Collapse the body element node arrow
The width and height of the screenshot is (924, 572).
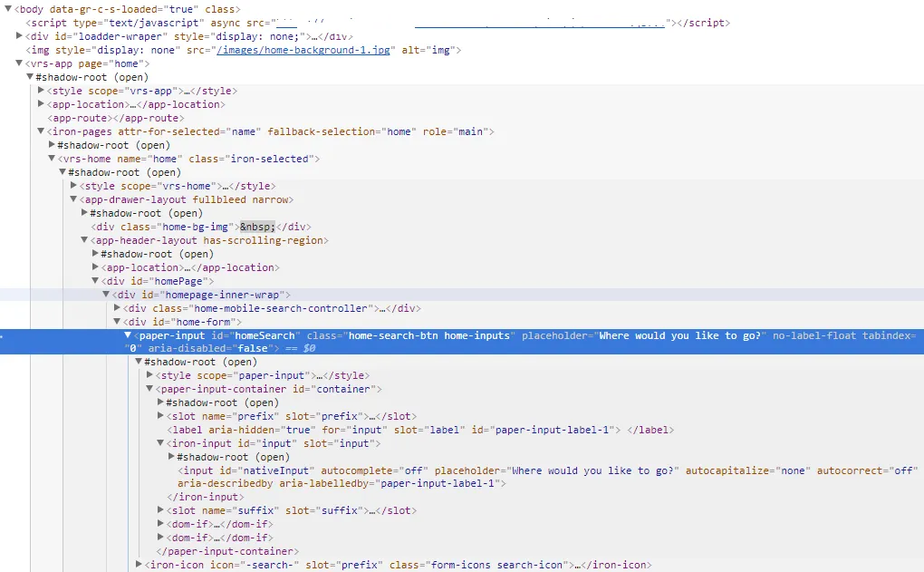(7, 9)
